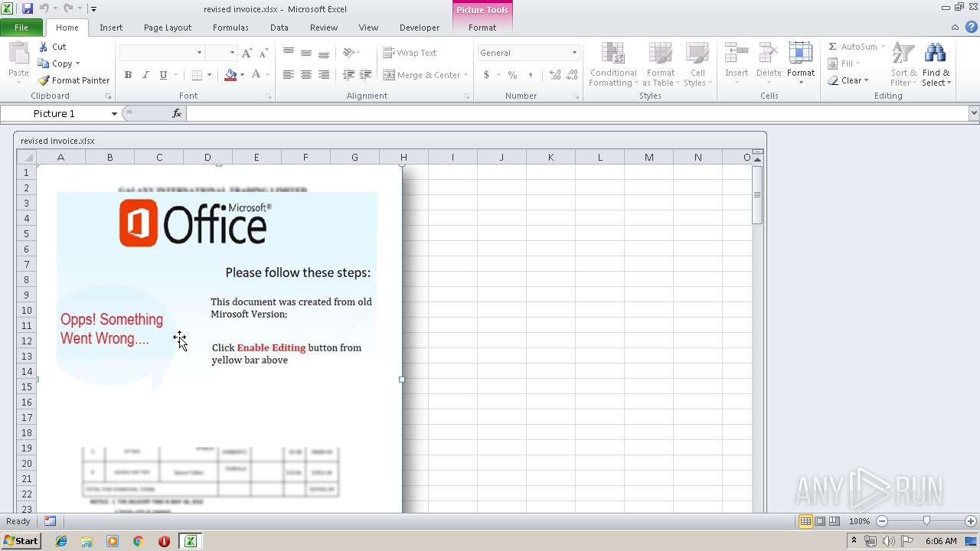980x551 pixels.
Task: Apply Comma Style
Action: click(x=531, y=75)
